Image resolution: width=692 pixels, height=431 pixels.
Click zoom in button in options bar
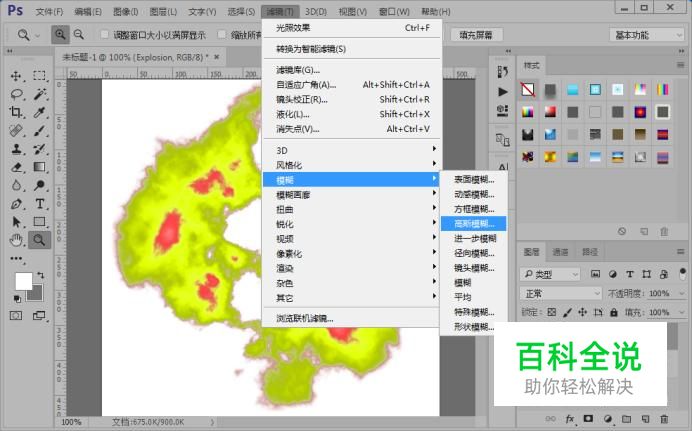click(60, 34)
